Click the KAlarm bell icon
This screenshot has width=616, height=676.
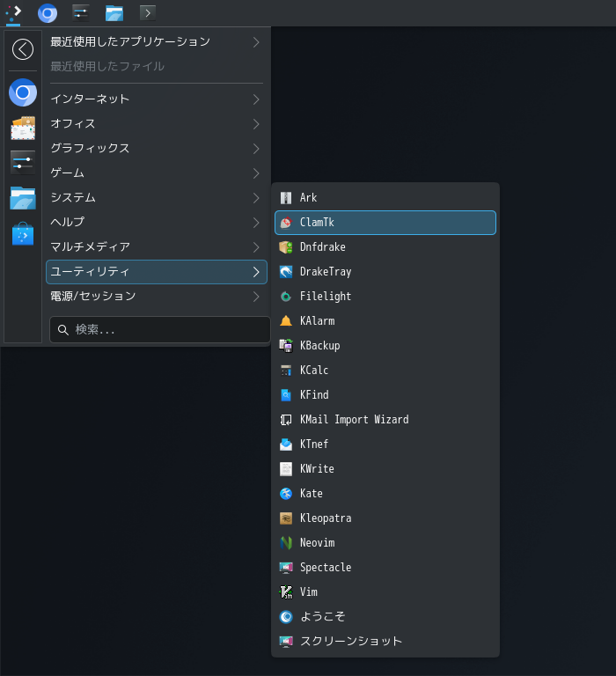(x=286, y=320)
